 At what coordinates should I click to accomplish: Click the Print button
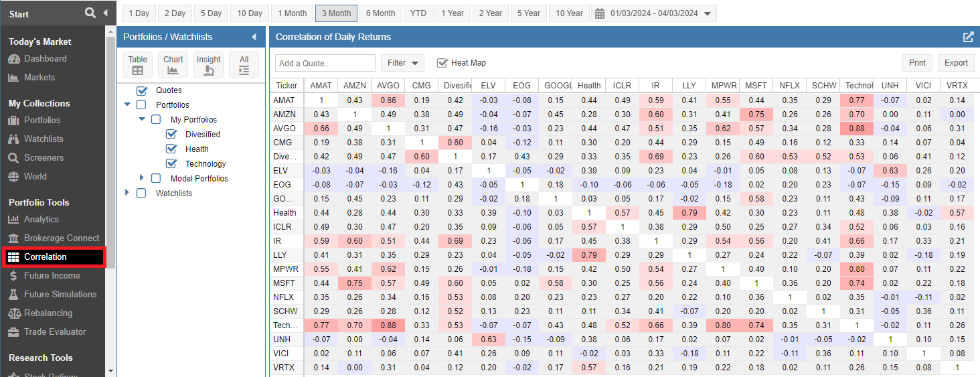[917, 63]
